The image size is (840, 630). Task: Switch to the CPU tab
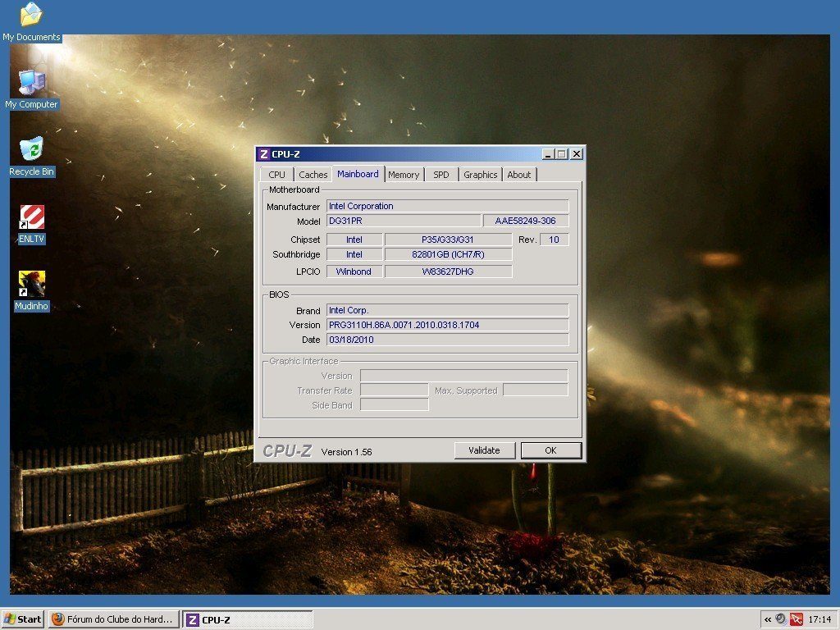[276, 175]
